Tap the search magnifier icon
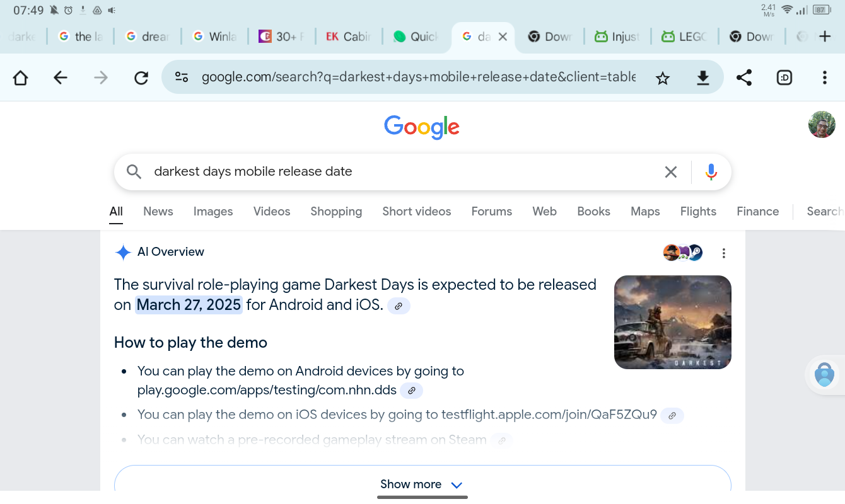845x504 pixels. tap(134, 171)
